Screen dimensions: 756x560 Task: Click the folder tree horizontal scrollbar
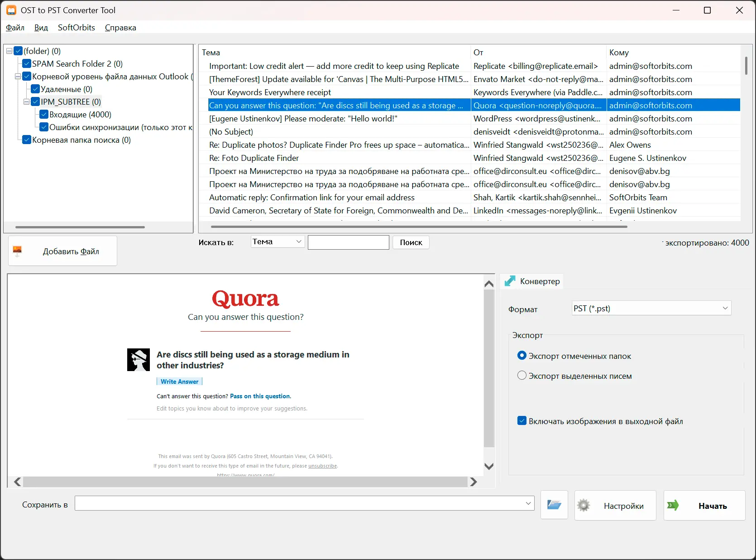[x=80, y=227]
